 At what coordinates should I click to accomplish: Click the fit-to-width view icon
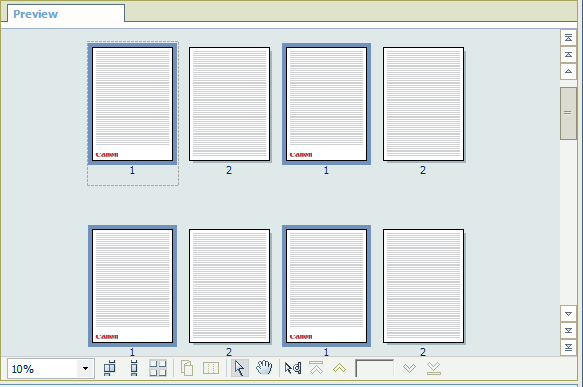coord(110,368)
